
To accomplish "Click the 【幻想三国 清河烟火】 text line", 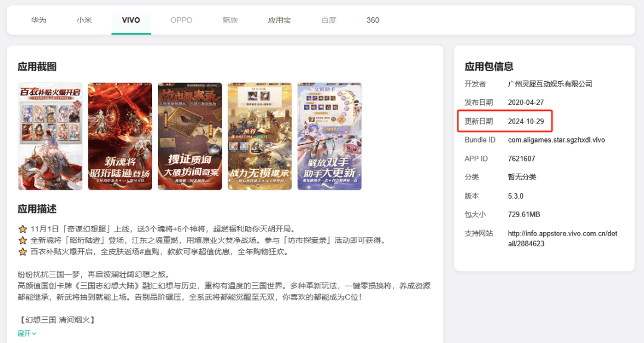I will pyautogui.click(x=57, y=320).
